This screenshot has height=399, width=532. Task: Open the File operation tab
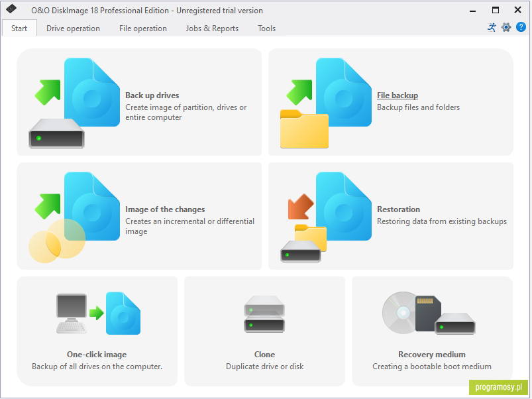click(x=143, y=28)
